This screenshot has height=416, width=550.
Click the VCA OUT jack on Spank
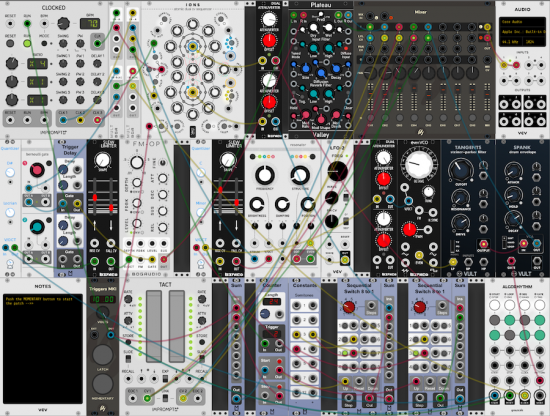[537, 243]
